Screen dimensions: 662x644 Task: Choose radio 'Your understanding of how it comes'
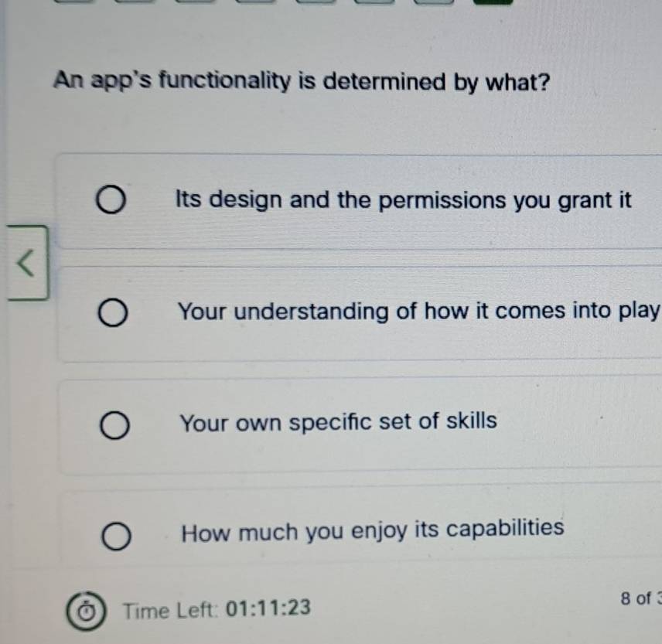pyautogui.click(x=113, y=314)
